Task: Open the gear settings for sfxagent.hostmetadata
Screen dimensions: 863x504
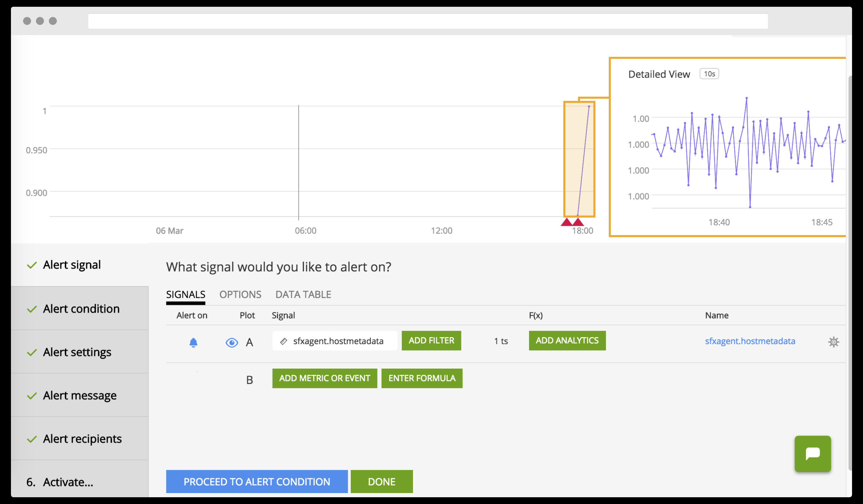Action: (833, 342)
